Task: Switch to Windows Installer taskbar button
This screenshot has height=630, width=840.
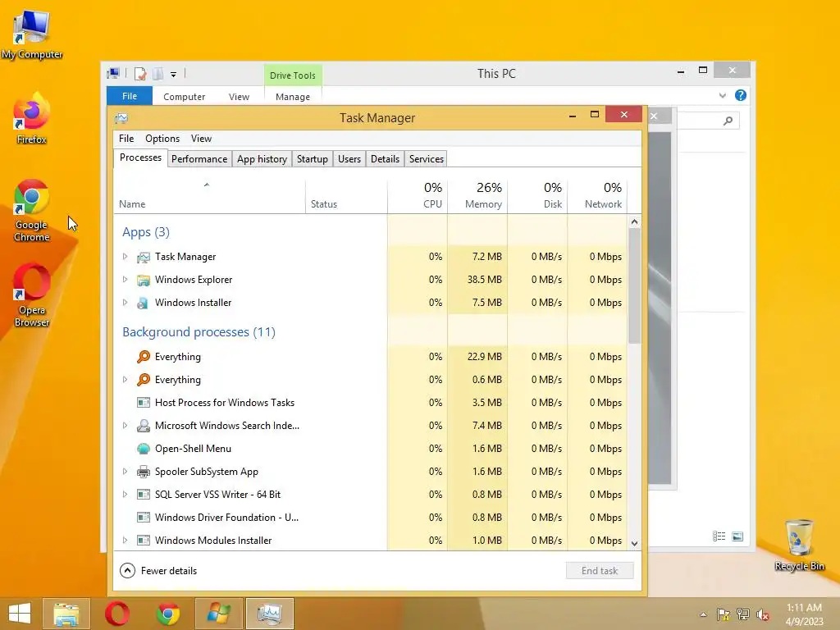Action: (x=219, y=614)
